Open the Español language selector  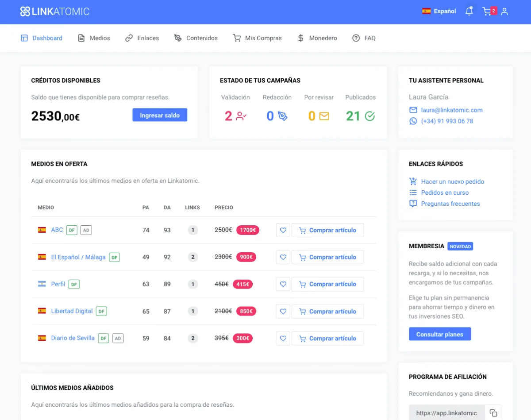tap(439, 12)
